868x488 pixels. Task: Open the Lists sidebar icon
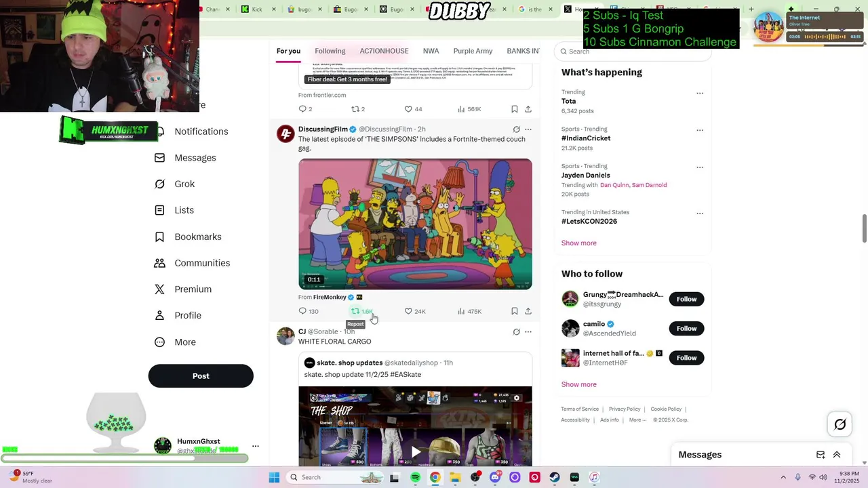coord(159,210)
